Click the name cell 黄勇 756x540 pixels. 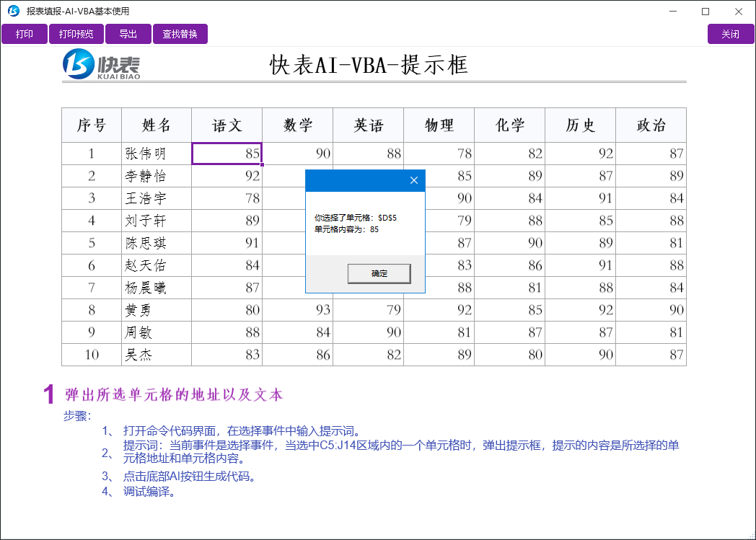(157, 310)
